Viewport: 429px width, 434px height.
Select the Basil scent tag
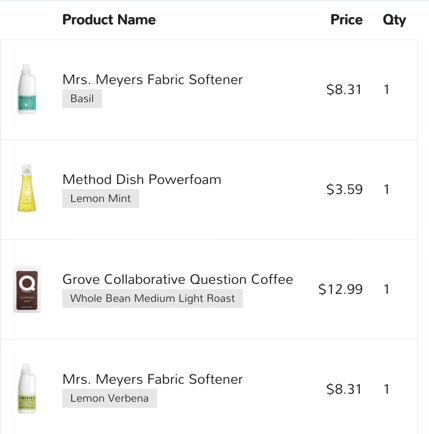[82, 99]
